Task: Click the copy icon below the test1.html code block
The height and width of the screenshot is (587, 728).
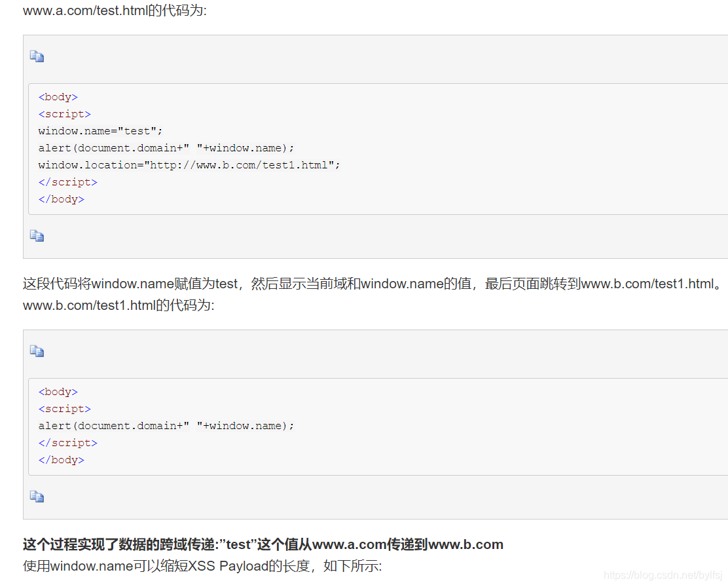Action: pos(37,497)
